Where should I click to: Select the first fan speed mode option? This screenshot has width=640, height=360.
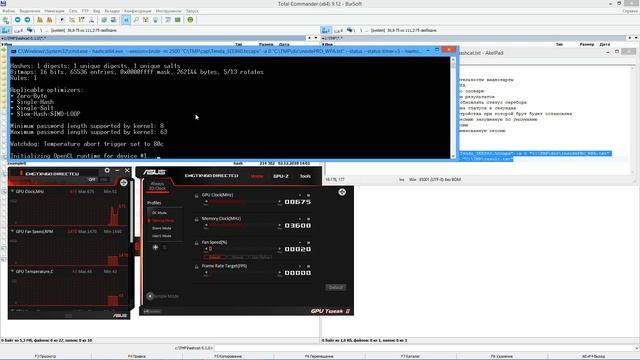pos(215,257)
